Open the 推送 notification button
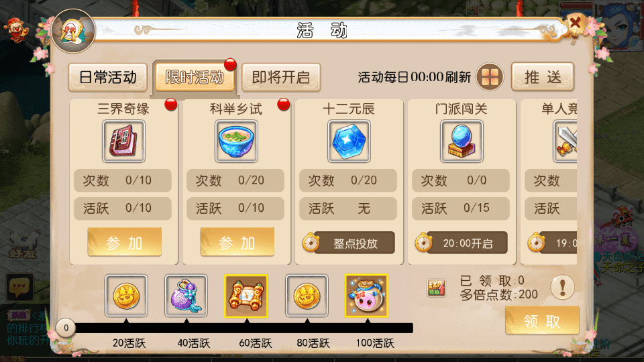This screenshot has width=644, height=362. 543,76
